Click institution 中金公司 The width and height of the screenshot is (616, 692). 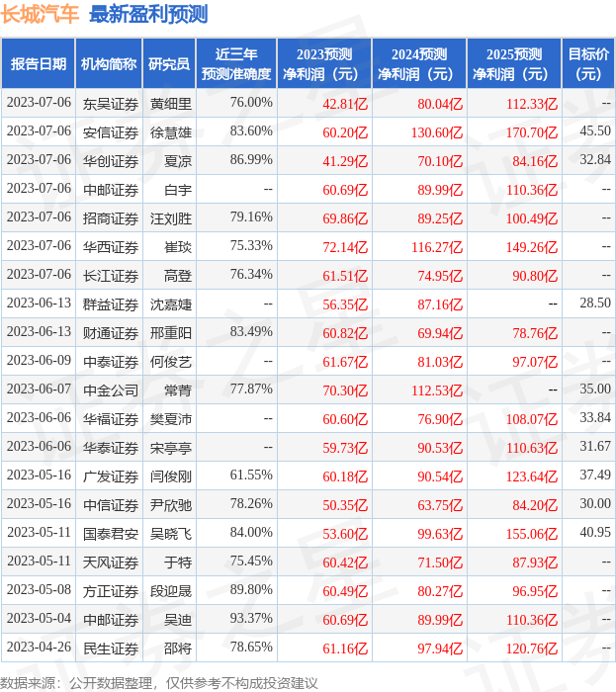(x=111, y=390)
